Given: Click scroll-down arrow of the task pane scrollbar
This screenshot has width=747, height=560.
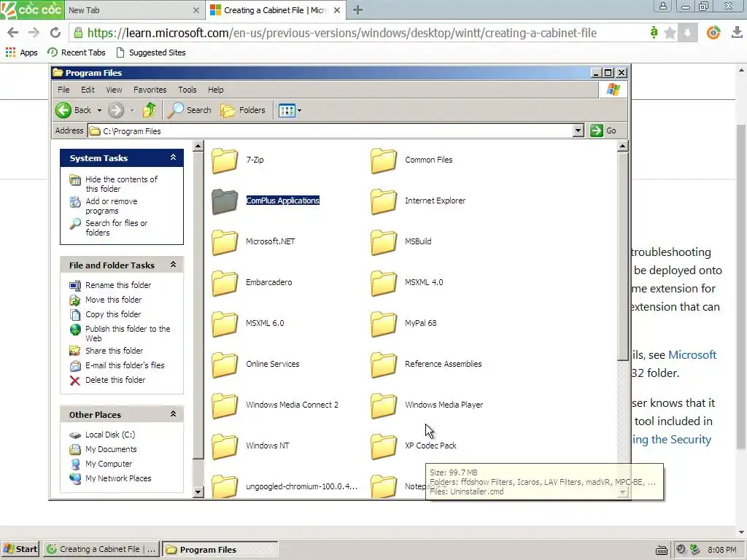Looking at the screenshot, I should point(198,492).
